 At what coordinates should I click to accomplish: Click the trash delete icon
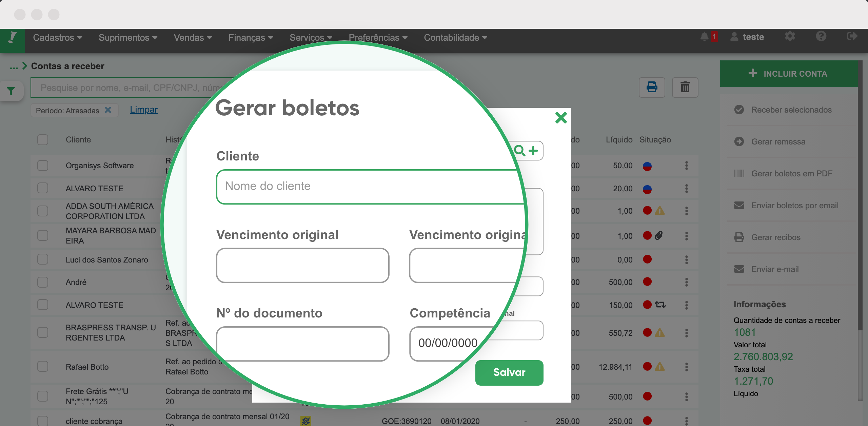click(685, 88)
